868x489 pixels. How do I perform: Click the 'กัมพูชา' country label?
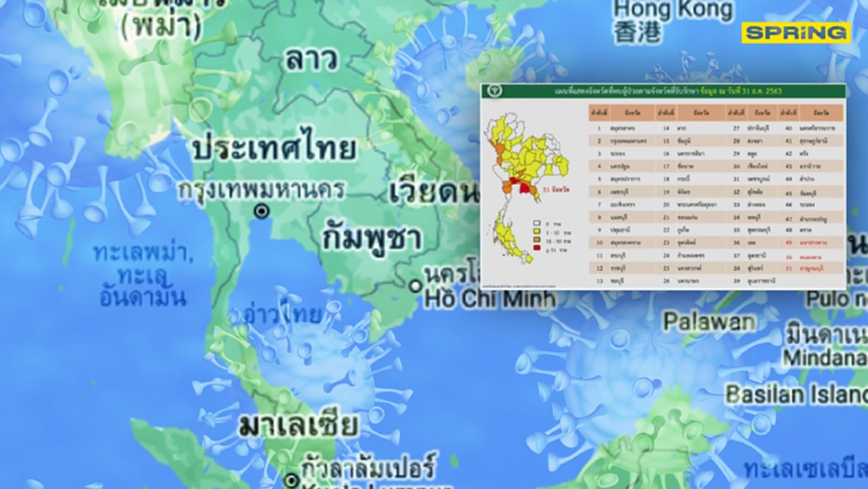pyautogui.click(x=372, y=237)
